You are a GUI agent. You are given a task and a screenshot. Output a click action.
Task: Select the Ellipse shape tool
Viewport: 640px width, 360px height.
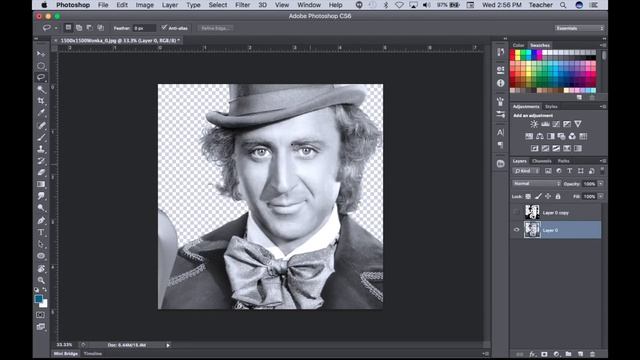coord(41,256)
